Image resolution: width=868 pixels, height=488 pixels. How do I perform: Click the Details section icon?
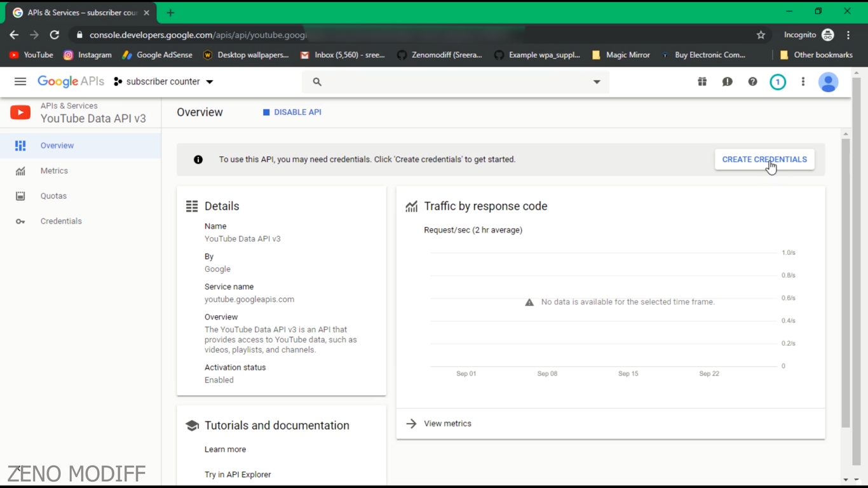(x=192, y=206)
